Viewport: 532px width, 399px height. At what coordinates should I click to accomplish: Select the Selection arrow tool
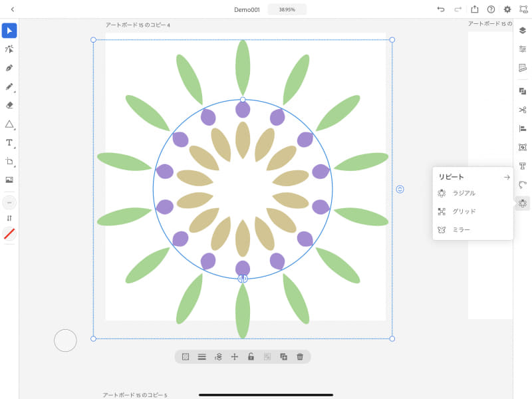[x=9, y=31]
